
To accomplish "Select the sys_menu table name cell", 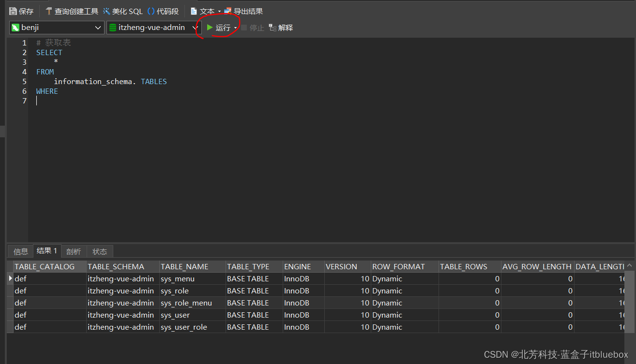I will 193,278.
